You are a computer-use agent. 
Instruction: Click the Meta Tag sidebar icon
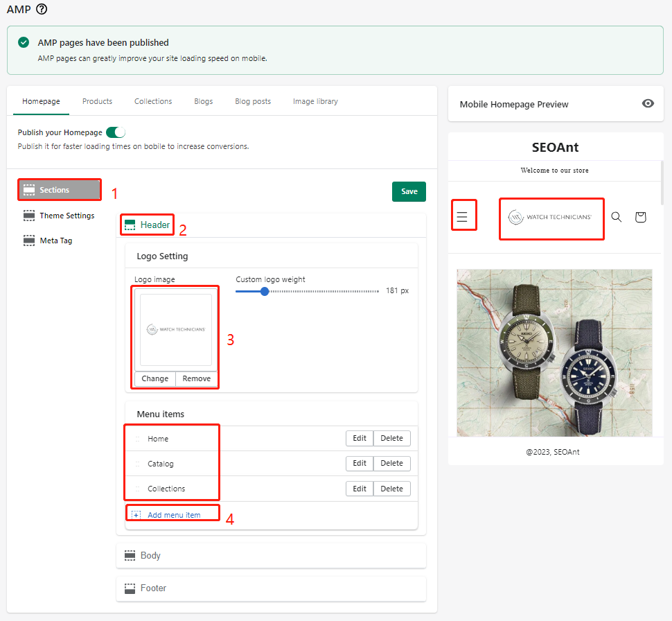28,240
